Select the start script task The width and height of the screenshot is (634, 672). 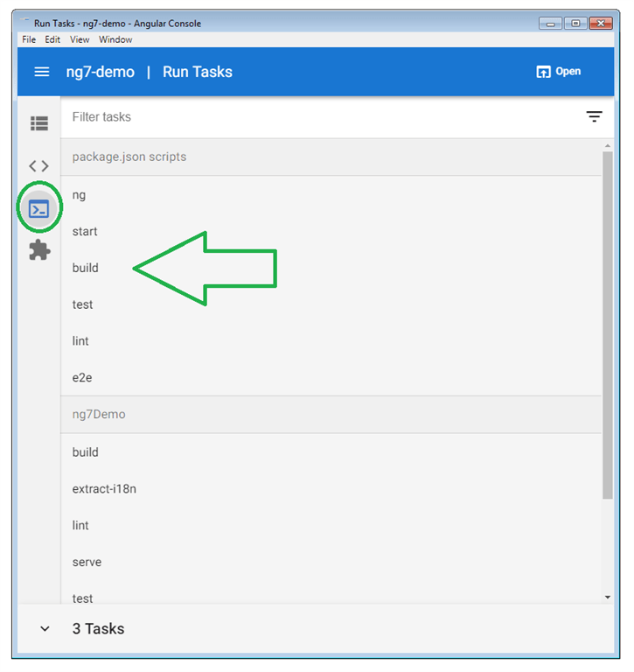(331, 231)
